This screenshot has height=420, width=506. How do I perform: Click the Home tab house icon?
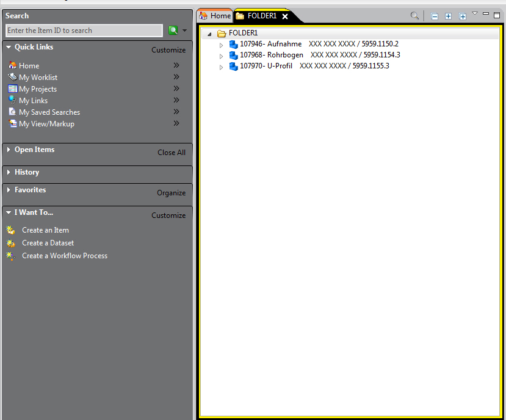click(203, 15)
